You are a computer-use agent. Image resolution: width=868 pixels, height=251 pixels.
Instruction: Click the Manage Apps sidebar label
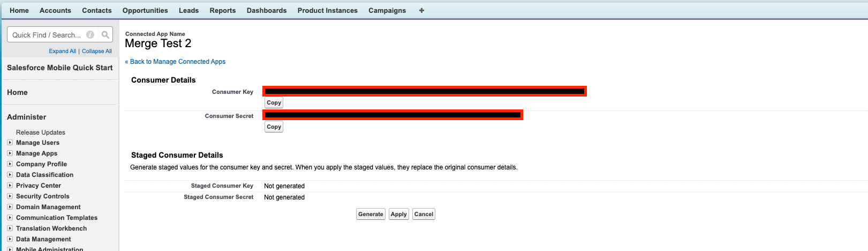[36, 153]
